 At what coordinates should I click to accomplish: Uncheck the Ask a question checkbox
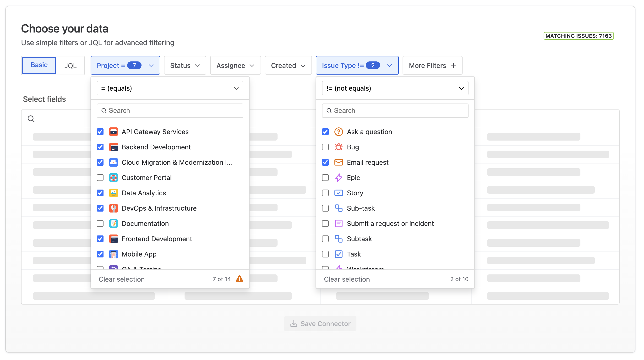(325, 132)
